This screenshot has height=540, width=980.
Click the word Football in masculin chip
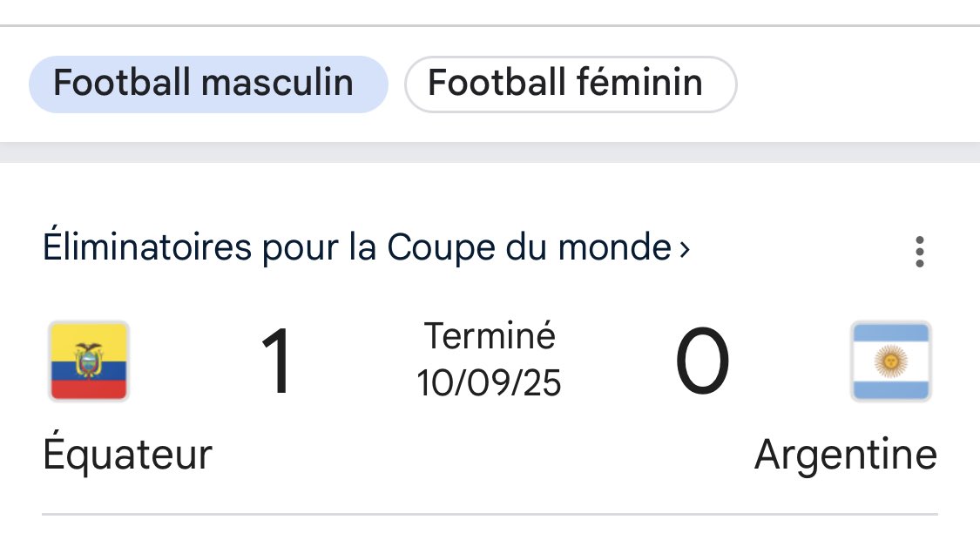[121, 84]
